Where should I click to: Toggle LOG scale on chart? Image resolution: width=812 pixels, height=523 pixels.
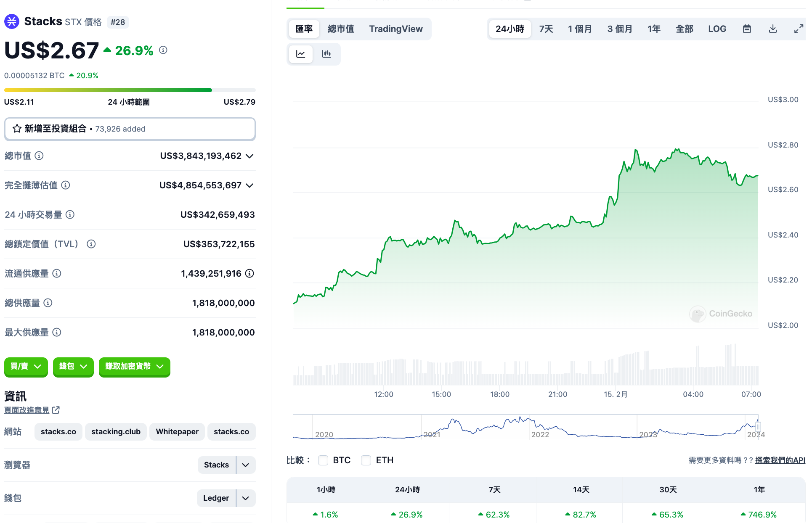pyautogui.click(x=717, y=29)
